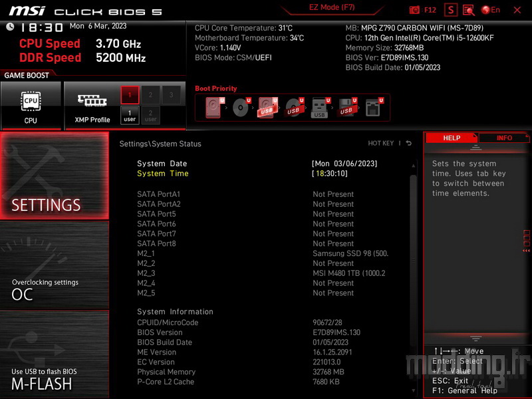Switch to the INFO tab
The height and width of the screenshot is (399, 532).
504,138
